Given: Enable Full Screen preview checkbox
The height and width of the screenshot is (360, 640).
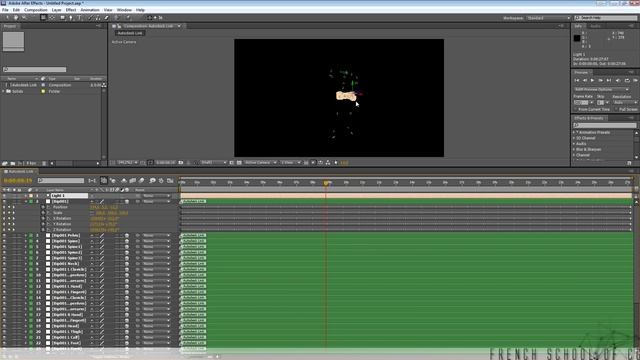Looking at the screenshot, I should pos(616,109).
